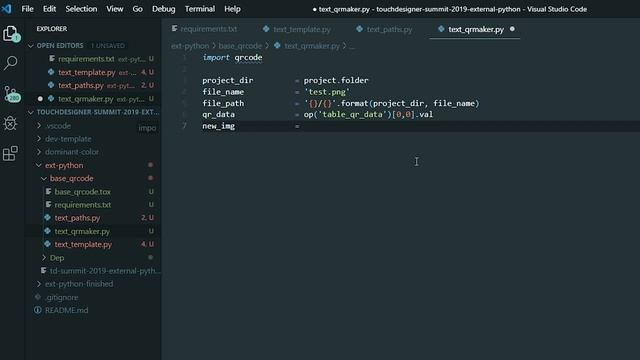
Task: Click the VS Code logo icon
Action: (7, 9)
